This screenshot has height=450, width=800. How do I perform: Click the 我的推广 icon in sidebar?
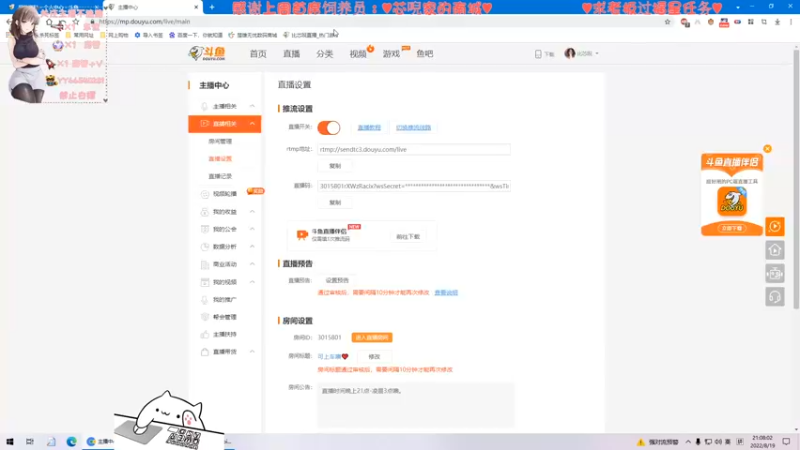tap(205, 299)
